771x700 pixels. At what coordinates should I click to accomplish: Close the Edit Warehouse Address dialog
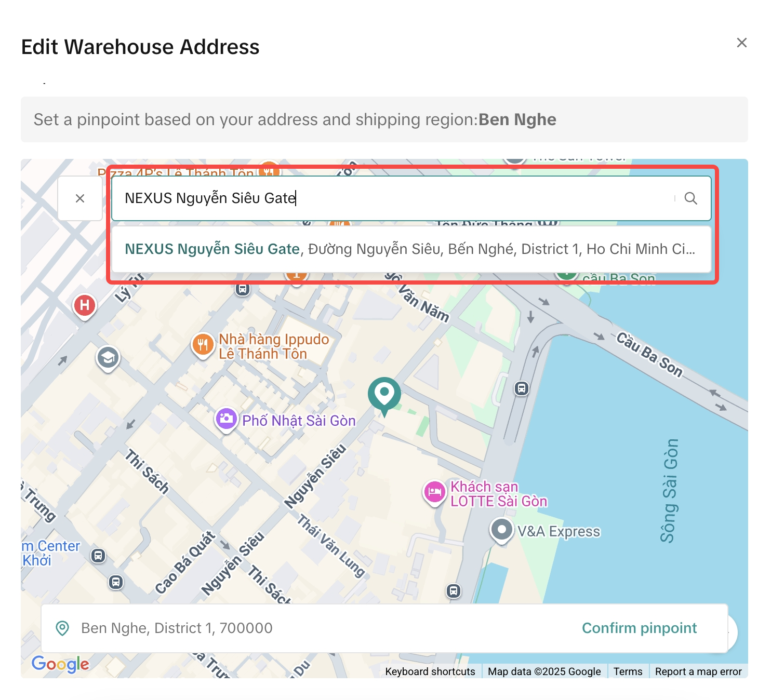point(741,43)
